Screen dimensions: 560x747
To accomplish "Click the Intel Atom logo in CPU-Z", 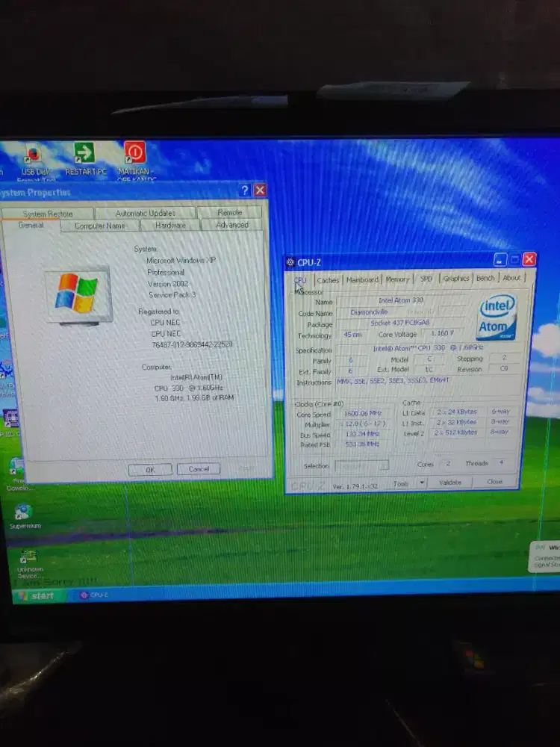I will point(497,316).
